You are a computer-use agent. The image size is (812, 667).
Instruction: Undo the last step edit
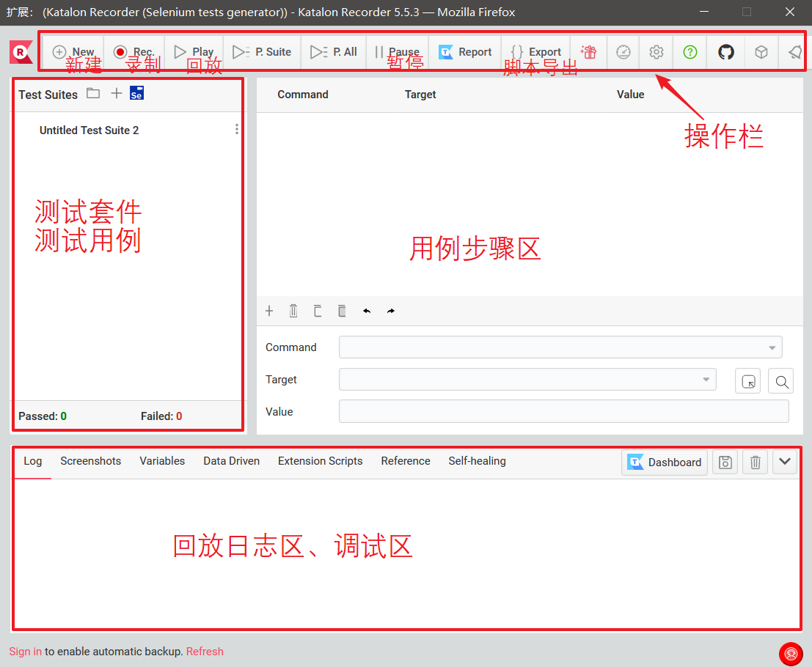click(367, 311)
